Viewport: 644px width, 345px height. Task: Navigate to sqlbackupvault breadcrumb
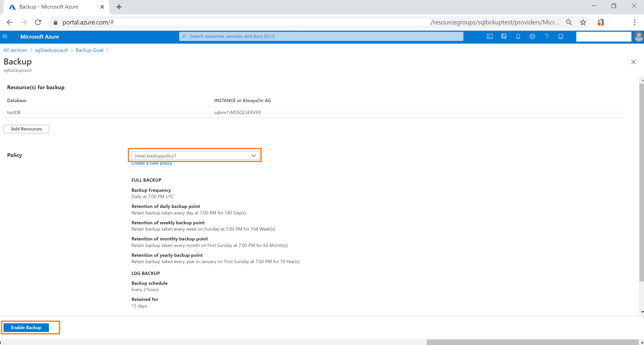coord(51,50)
